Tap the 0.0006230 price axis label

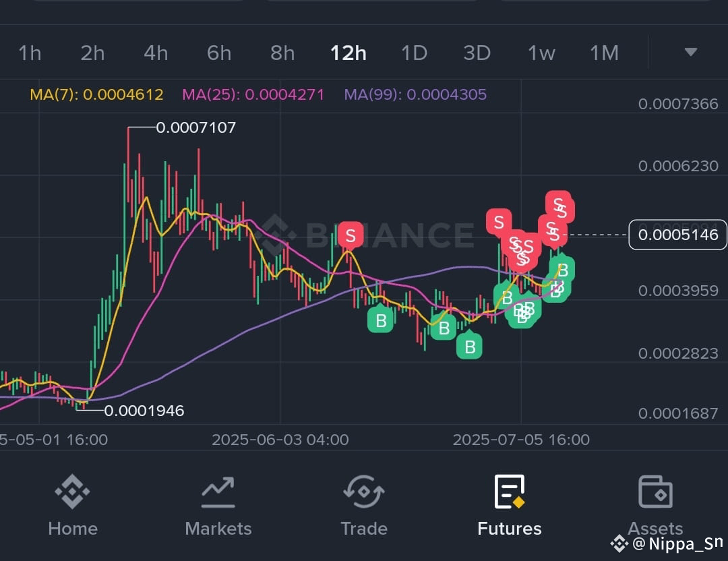(x=678, y=166)
